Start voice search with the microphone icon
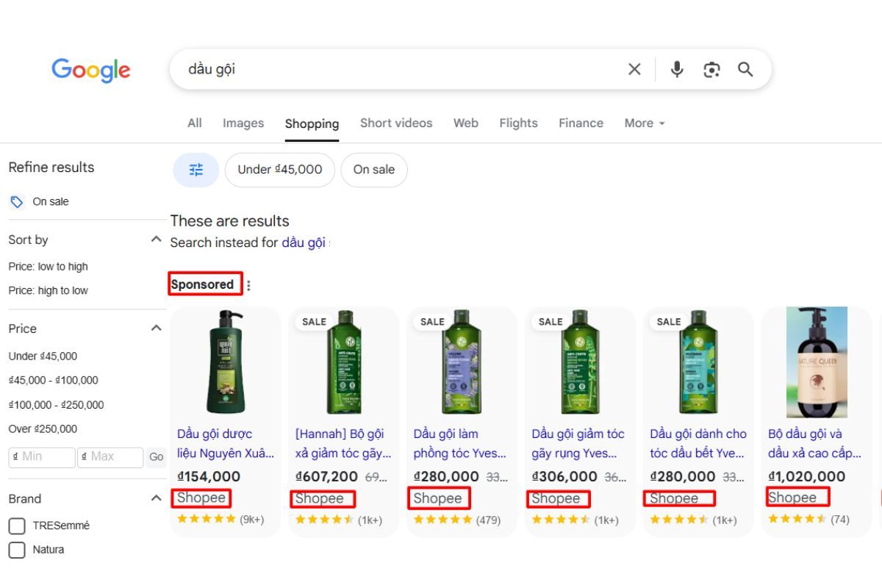 coord(677,69)
